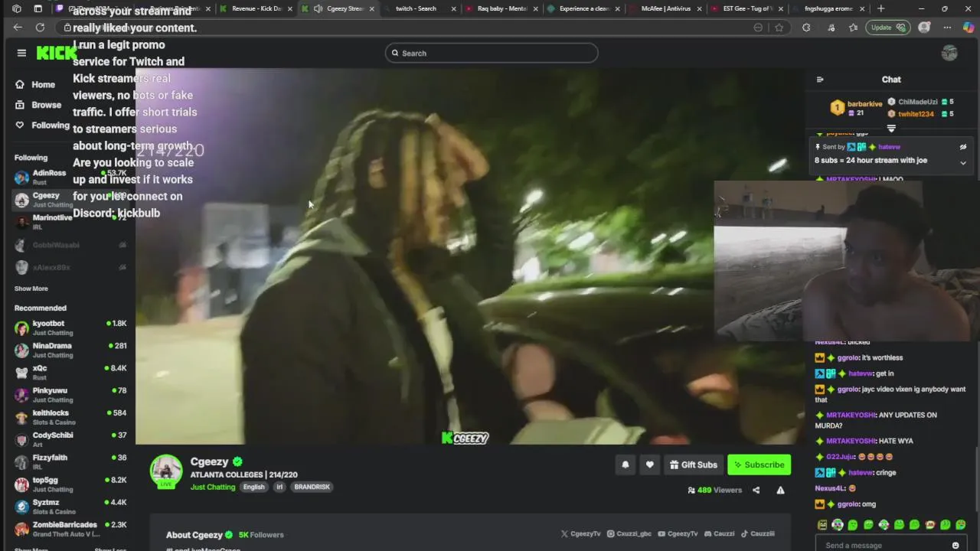Go back in the browser

pyautogui.click(x=18, y=27)
